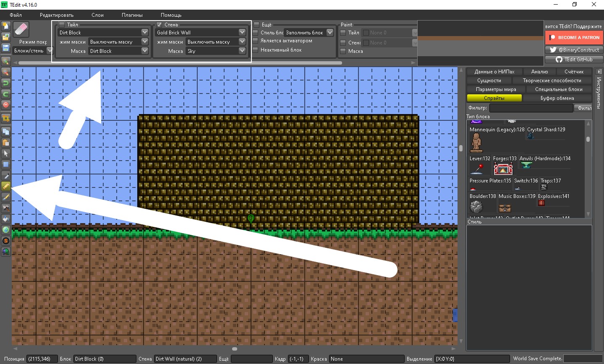Viewport: 604px width, 364px height.
Task: Click the Zoom Out magnifier icon
Action: click(x=6, y=72)
